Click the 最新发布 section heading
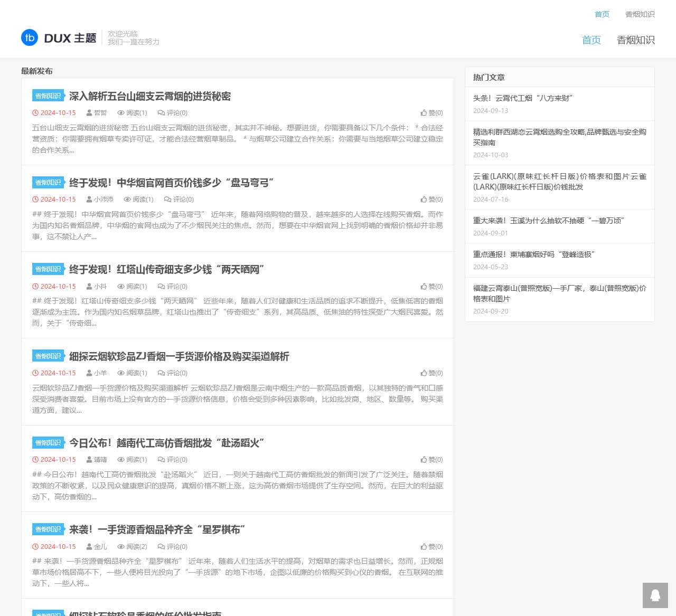The image size is (676, 616). point(37,71)
